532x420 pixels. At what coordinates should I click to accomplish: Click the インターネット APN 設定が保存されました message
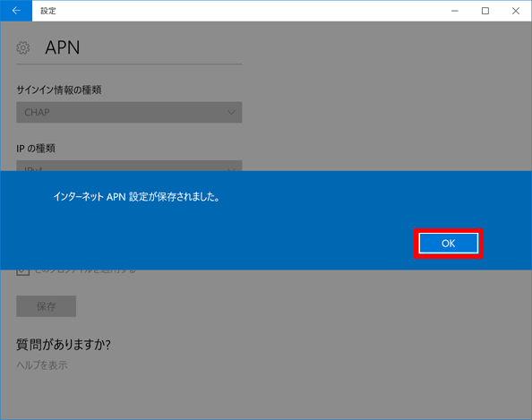point(137,197)
